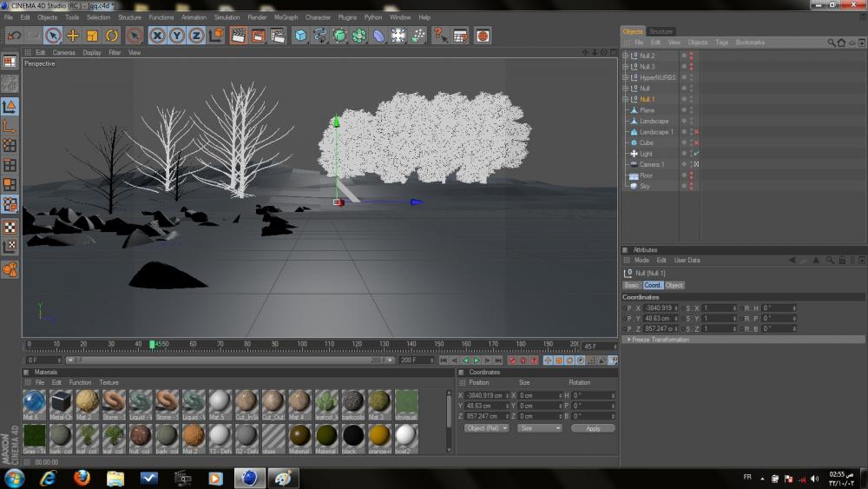Click the search magnifier in Objects panel
The image size is (868, 489).
831,43
